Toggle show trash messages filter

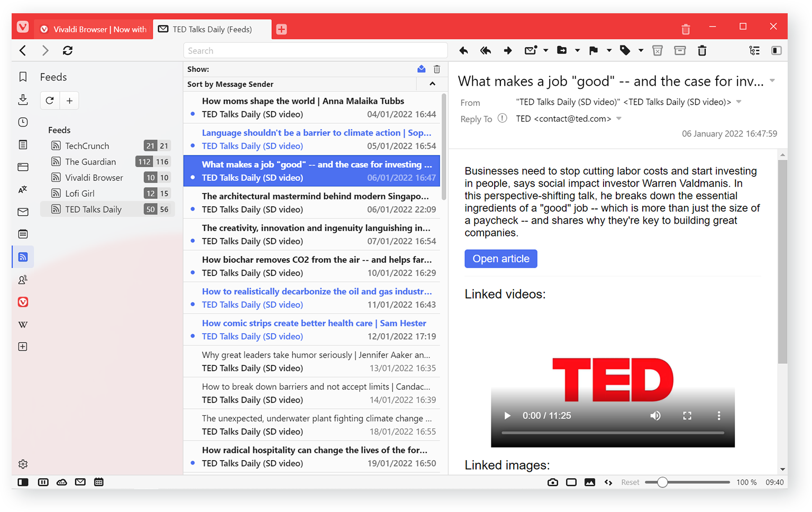click(x=437, y=69)
